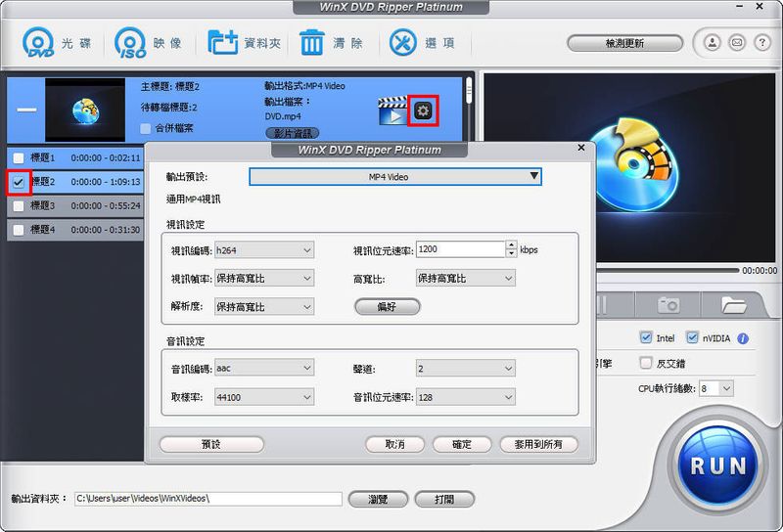Select the 標題4 title row
The image size is (783, 532).
pyautogui.click(x=76, y=230)
